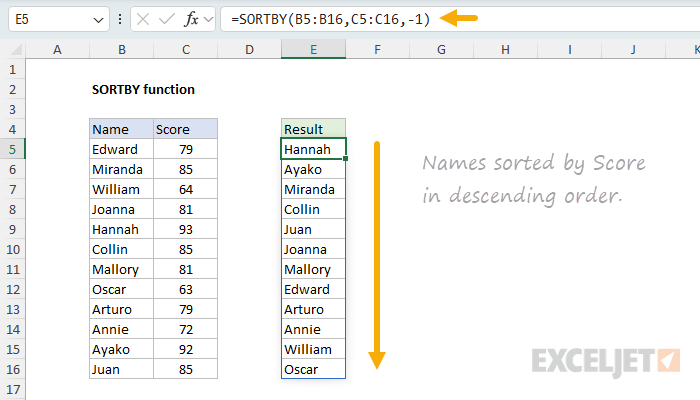Select Oscar in the Result column
This screenshot has height=400, width=700.
(313, 369)
